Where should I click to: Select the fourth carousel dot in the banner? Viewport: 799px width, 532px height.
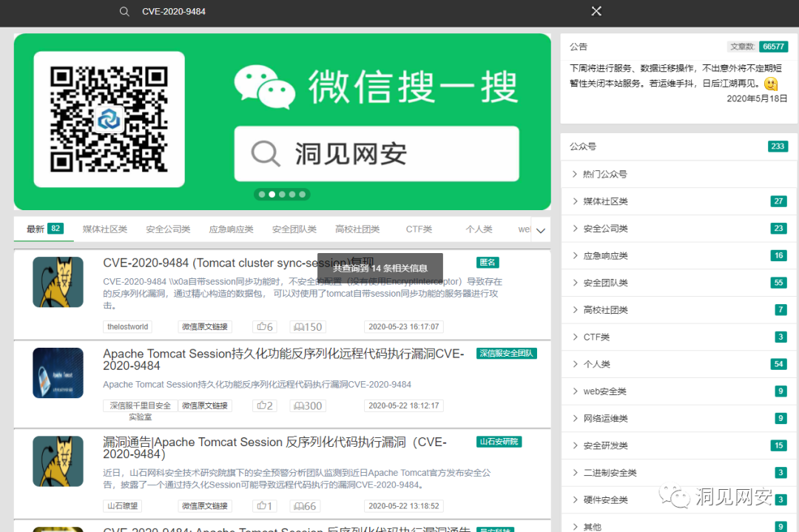pos(292,194)
